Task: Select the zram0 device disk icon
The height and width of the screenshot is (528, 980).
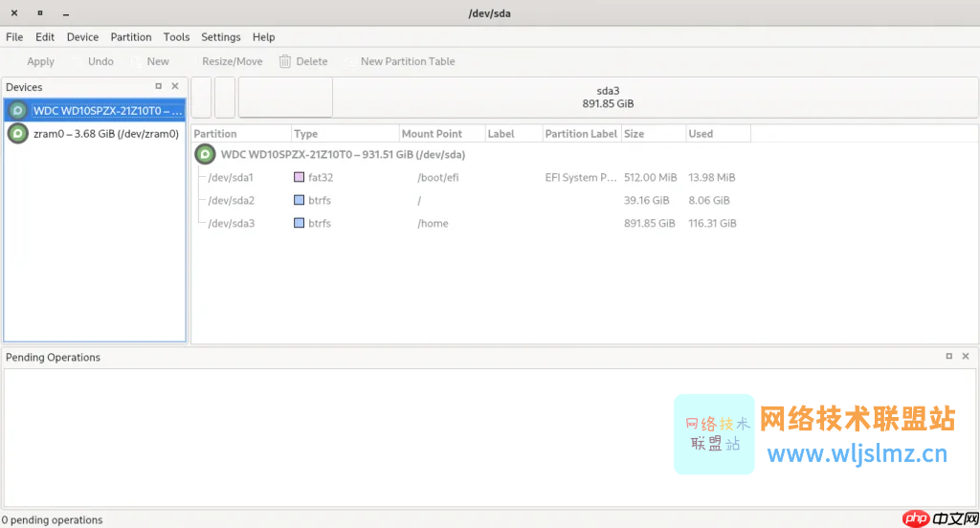Action: pyautogui.click(x=17, y=134)
